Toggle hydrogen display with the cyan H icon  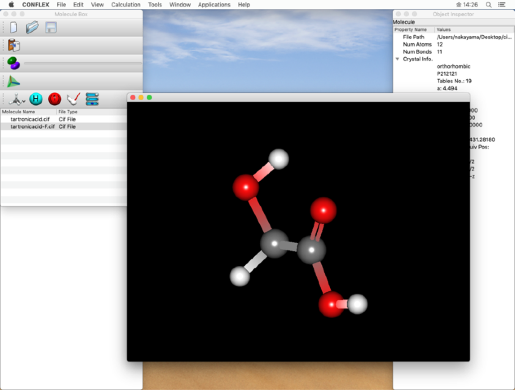[x=36, y=99]
